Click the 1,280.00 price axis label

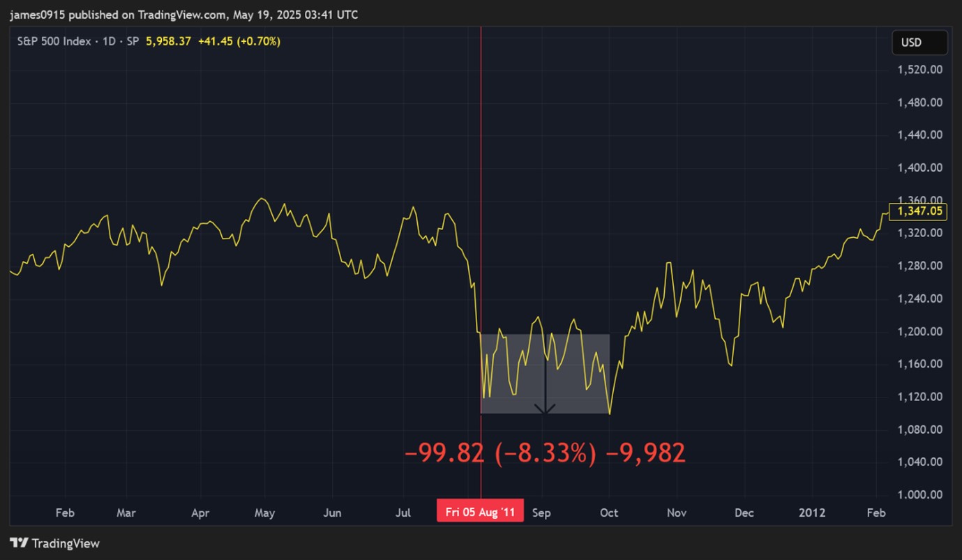(x=920, y=266)
